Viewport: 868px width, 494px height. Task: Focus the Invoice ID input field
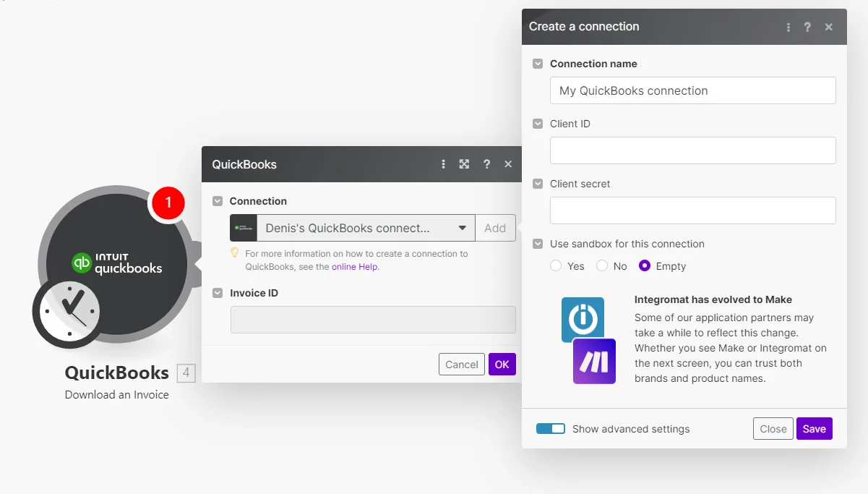pyautogui.click(x=373, y=320)
